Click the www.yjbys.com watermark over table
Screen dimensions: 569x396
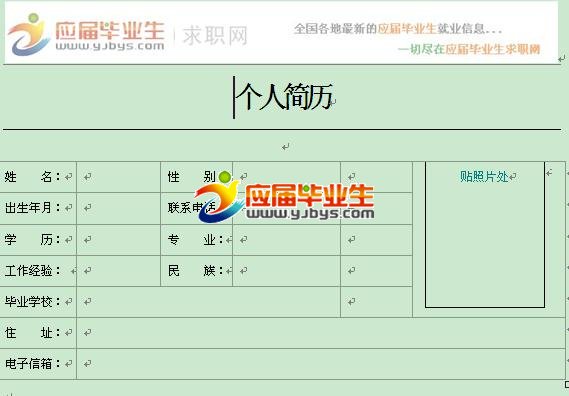pos(311,213)
